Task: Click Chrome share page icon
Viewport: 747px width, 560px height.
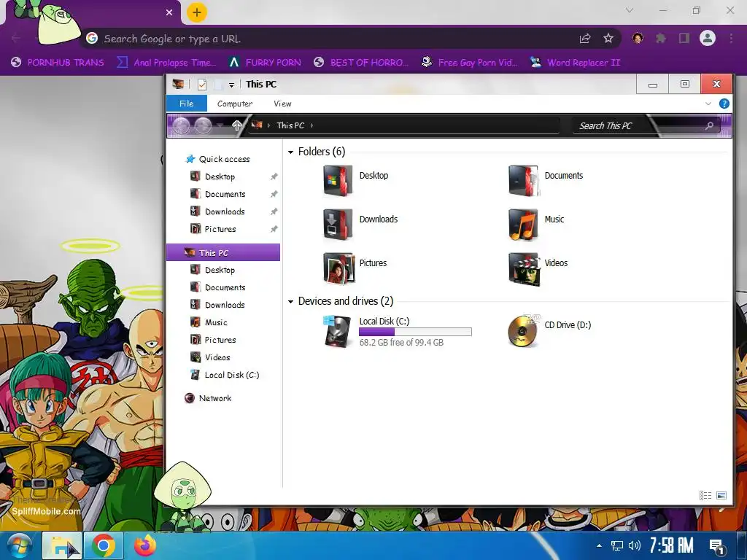Action: [x=585, y=39]
